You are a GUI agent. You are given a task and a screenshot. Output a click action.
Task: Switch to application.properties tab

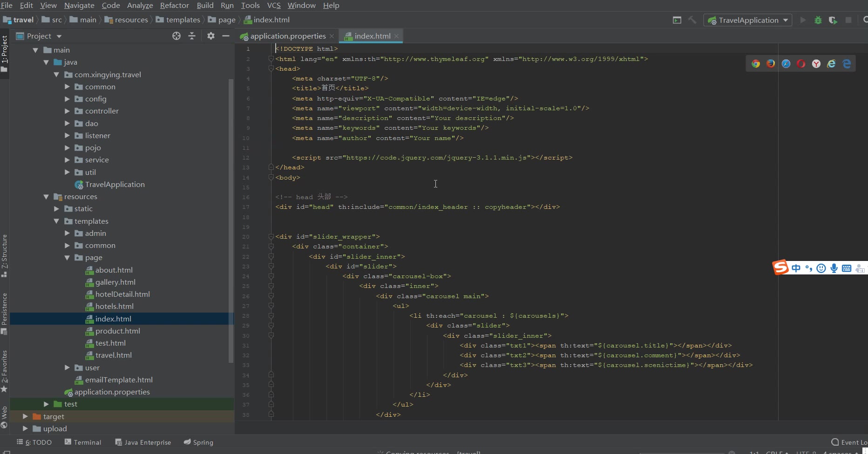click(288, 36)
